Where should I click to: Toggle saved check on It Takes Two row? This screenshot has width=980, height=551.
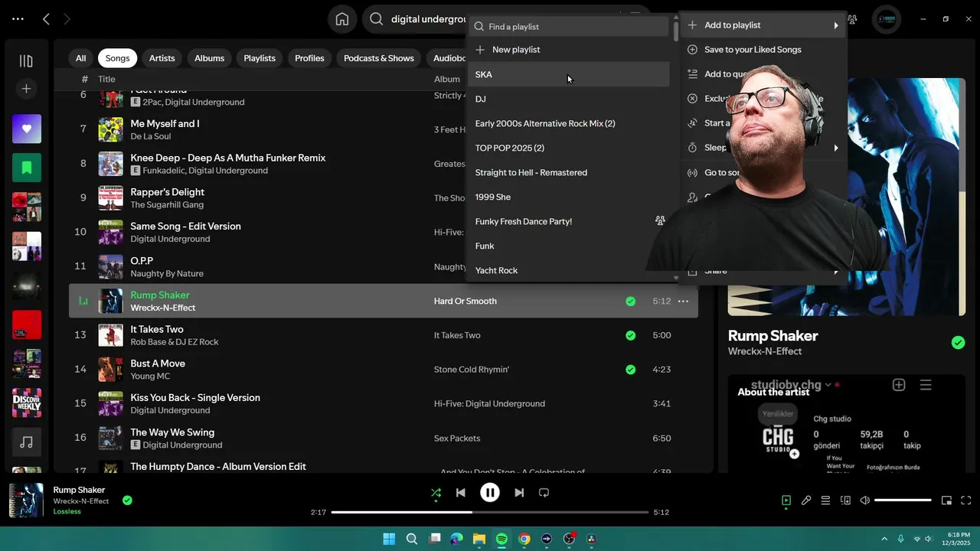630,335
